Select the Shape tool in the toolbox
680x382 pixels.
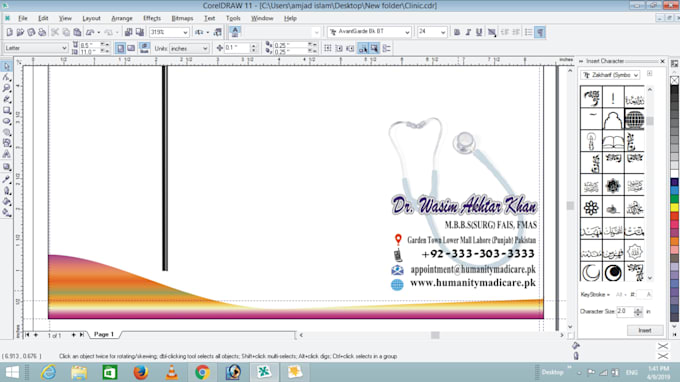7,78
